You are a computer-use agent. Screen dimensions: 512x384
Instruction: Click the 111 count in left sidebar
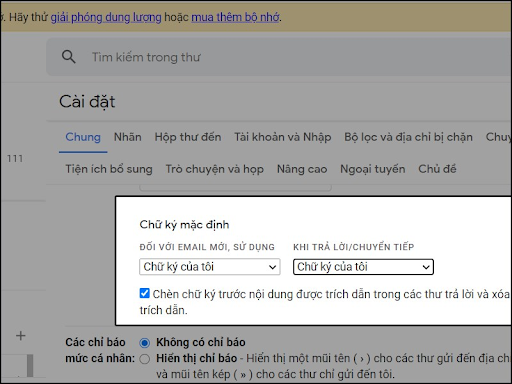(15, 158)
